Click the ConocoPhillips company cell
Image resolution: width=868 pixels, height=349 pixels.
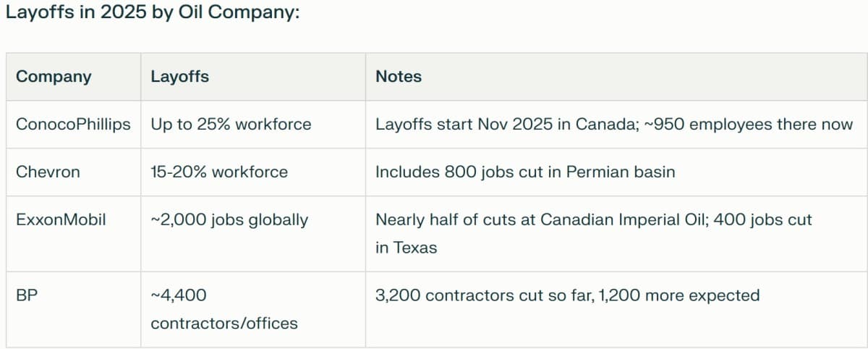coord(73,125)
